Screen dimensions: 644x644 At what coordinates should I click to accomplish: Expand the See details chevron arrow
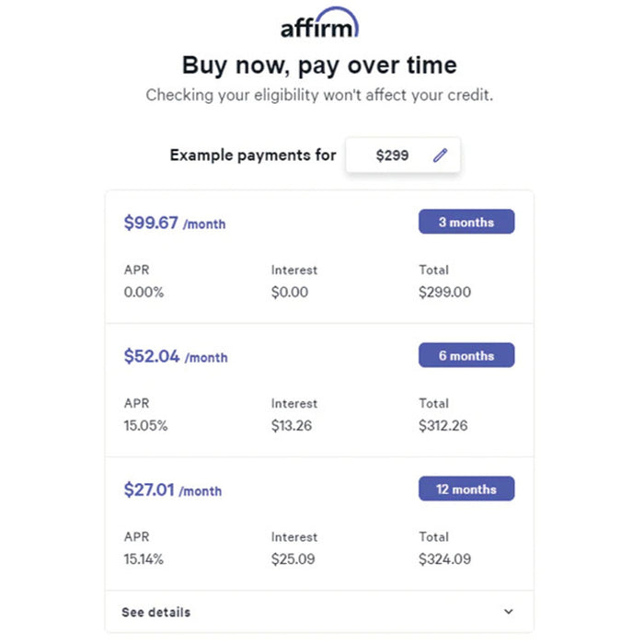509,612
